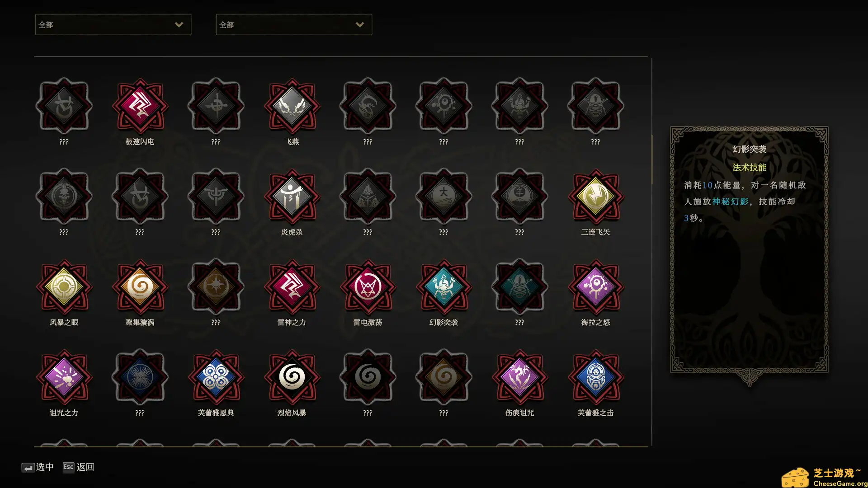Image resolution: width=868 pixels, height=488 pixels.
Task: Pick the purple 海拉之怒 skill icon
Action: [595, 286]
